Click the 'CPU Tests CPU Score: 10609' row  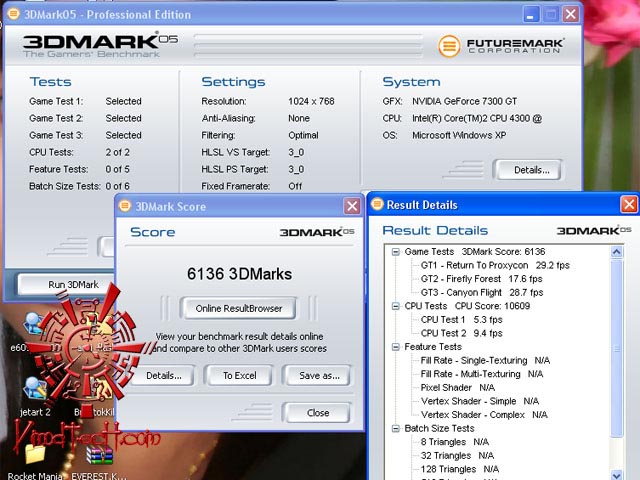coord(467,306)
